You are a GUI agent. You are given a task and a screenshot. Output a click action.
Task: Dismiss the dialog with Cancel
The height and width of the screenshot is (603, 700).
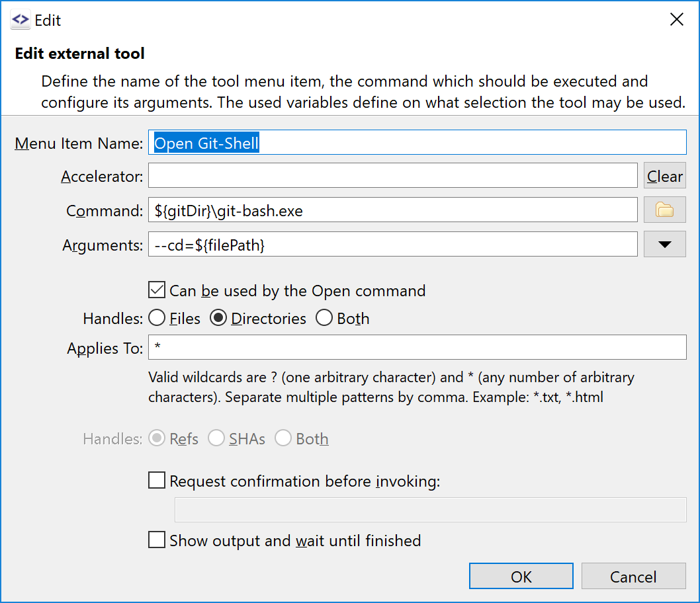(x=633, y=575)
